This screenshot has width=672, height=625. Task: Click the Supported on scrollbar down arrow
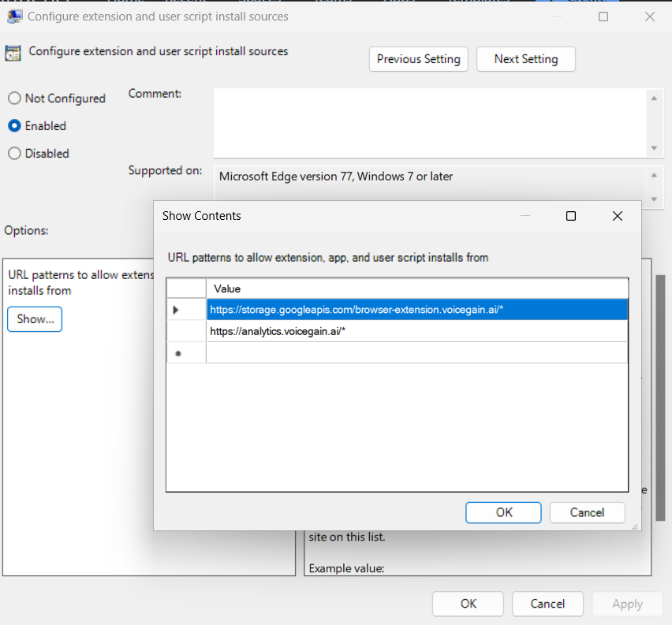click(655, 199)
